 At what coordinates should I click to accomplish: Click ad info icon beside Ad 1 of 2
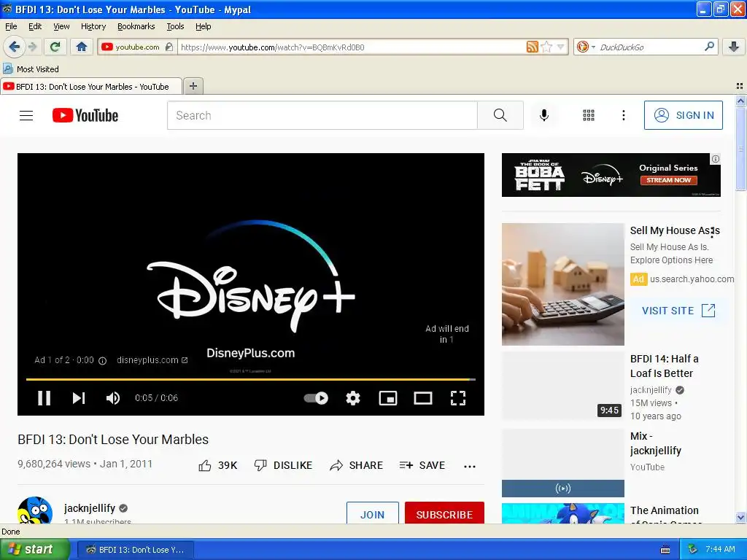pos(102,361)
